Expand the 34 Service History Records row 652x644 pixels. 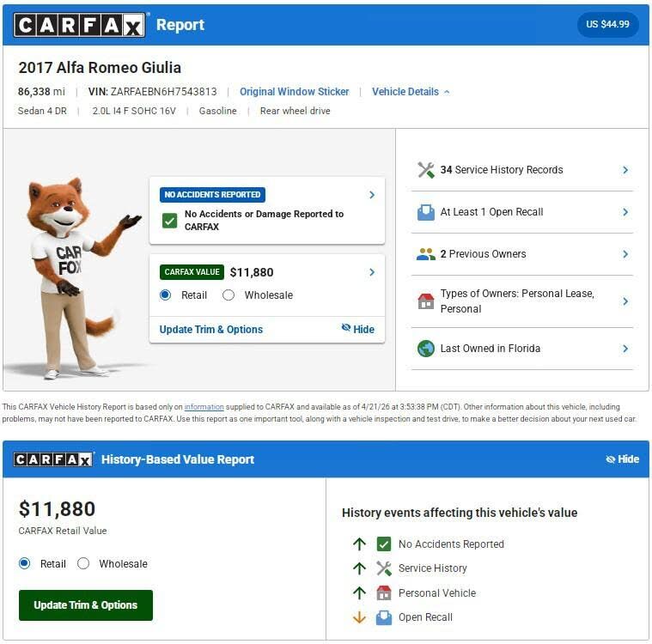(x=522, y=170)
